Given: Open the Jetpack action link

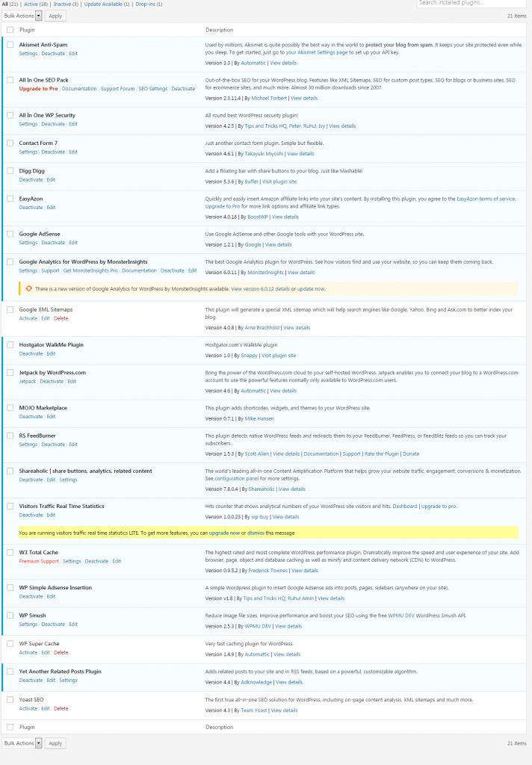Looking at the screenshot, I should 28,382.
